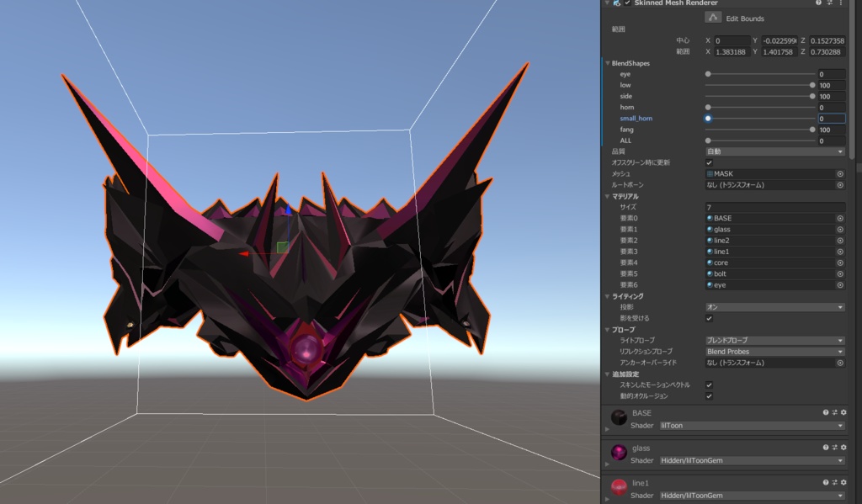Toggle オフスクリーン時に更新 checkbox
The image size is (862, 504).
(709, 162)
